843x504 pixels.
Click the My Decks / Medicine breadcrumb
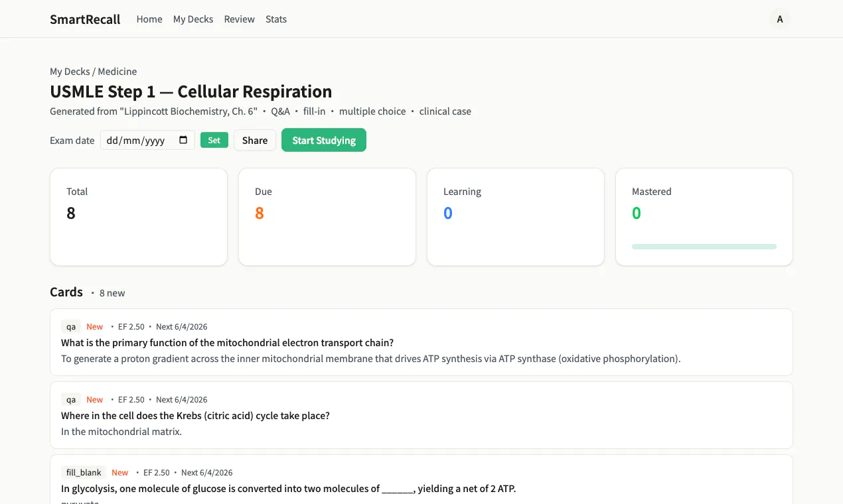94,72
